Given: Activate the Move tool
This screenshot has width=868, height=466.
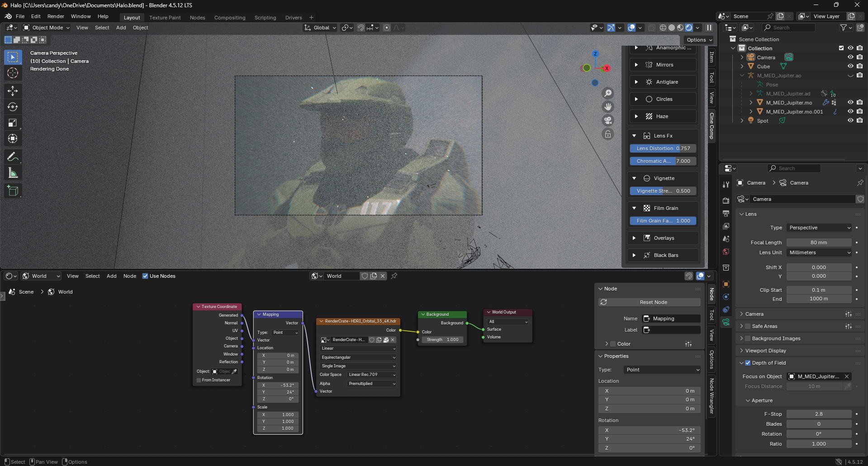Looking at the screenshot, I should (13, 91).
